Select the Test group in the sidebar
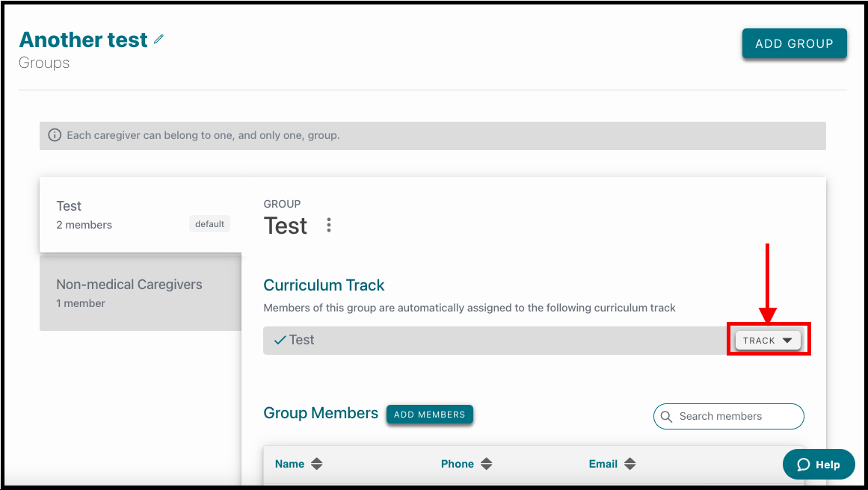The height and width of the screenshot is (490, 868). point(141,215)
